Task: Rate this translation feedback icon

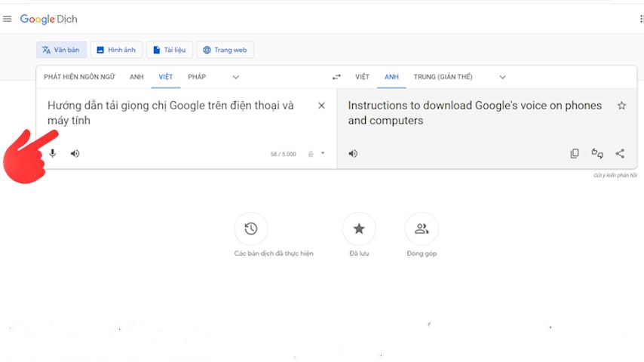Action: (x=597, y=153)
